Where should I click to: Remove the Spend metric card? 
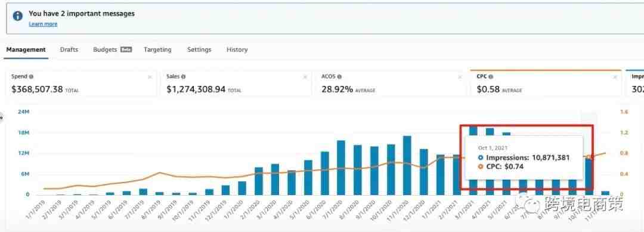[150, 77]
